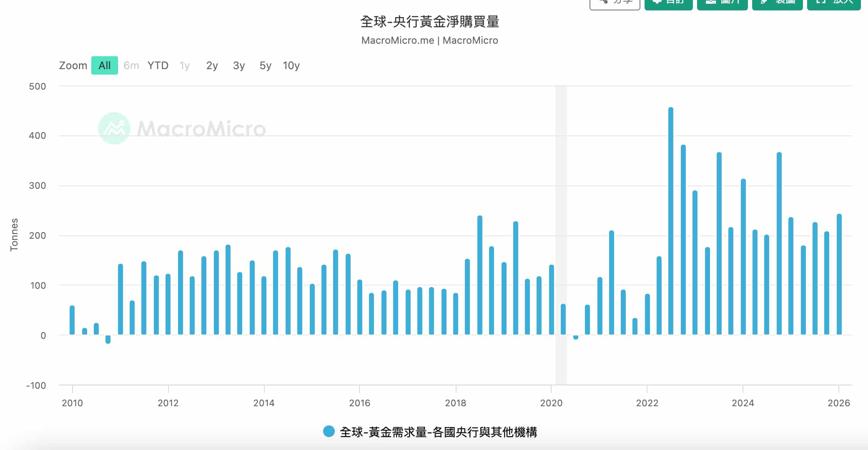Click the Tonnes y-axis title
Image resolution: width=868 pixels, height=450 pixels.
pyautogui.click(x=14, y=235)
